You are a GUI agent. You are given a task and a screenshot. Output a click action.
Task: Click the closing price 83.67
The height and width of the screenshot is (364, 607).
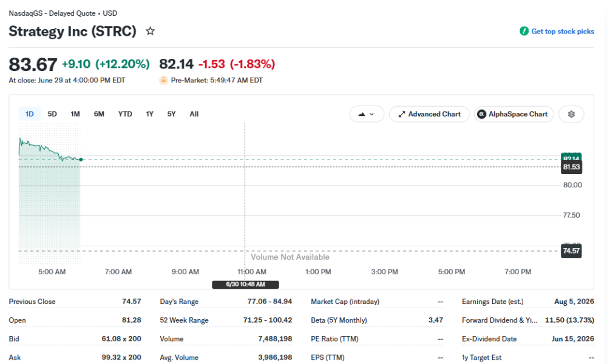tap(33, 64)
